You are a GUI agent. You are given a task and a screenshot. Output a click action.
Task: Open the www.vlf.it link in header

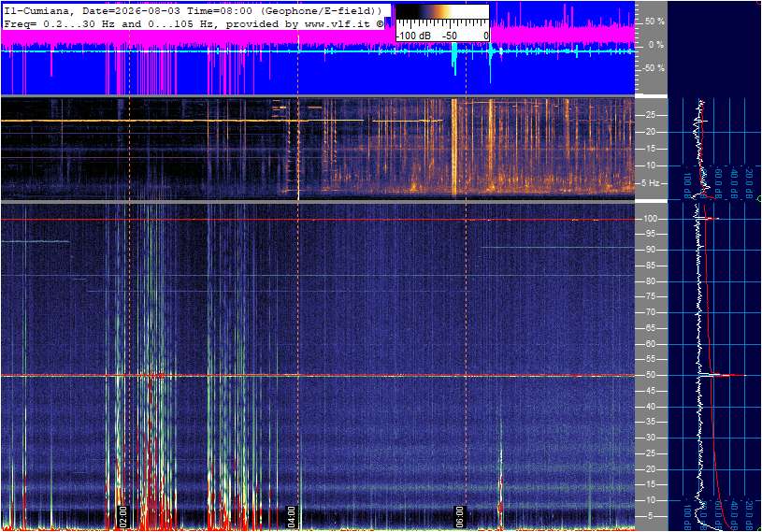(x=339, y=23)
